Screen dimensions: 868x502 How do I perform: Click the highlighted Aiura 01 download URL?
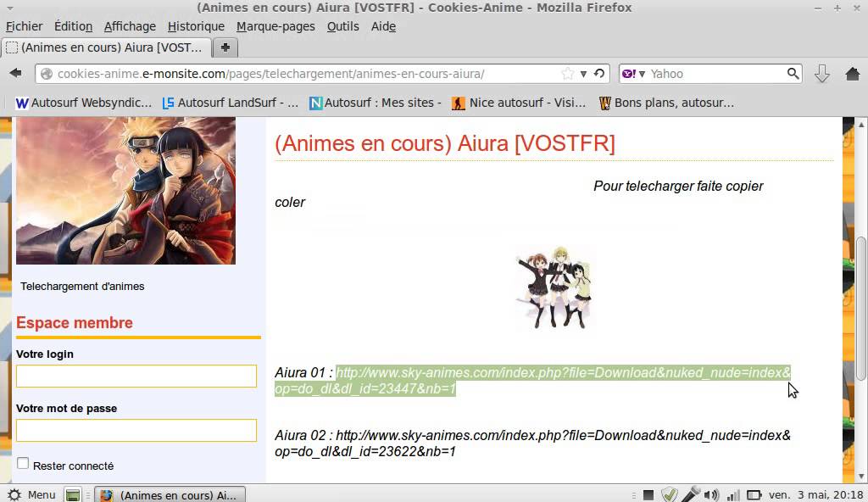[x=532, y=381]
